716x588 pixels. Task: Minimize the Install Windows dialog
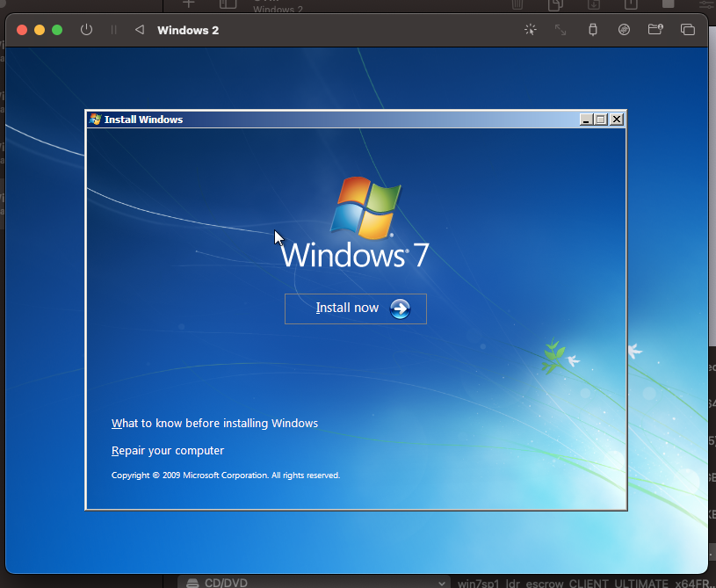(x=586, y=120)
